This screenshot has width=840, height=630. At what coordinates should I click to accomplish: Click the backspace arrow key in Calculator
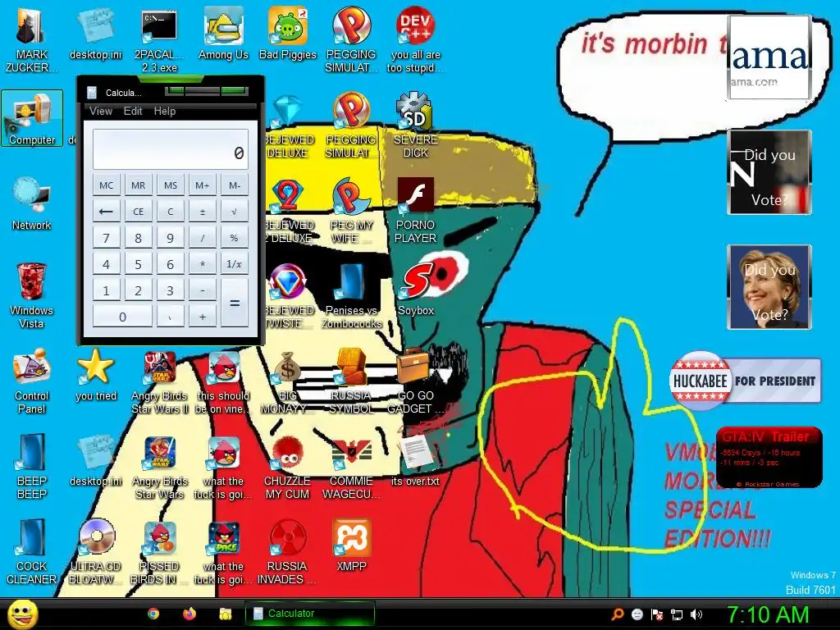(106, 211)
